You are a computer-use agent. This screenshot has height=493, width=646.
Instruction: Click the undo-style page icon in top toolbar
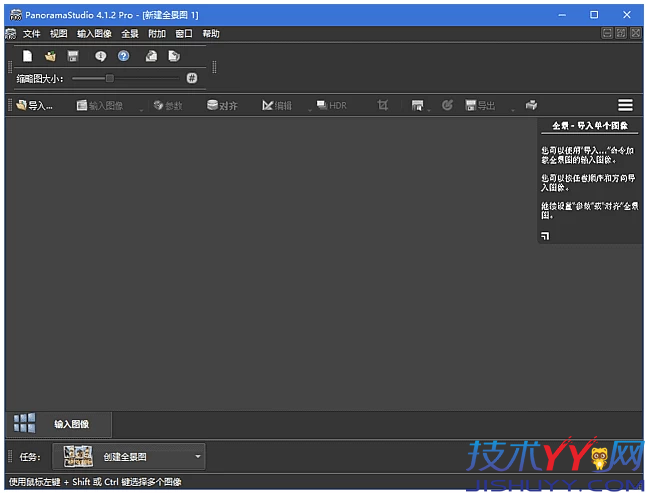151,56
